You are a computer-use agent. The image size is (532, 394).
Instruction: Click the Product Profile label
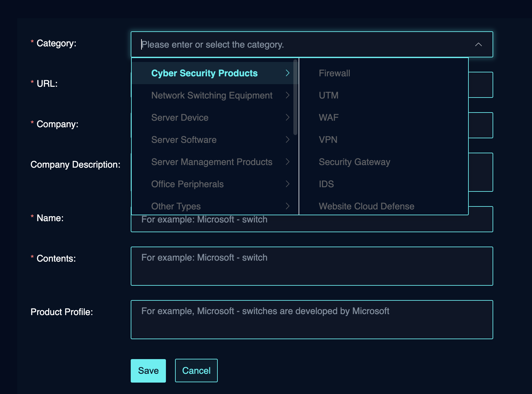pos(62,312)
